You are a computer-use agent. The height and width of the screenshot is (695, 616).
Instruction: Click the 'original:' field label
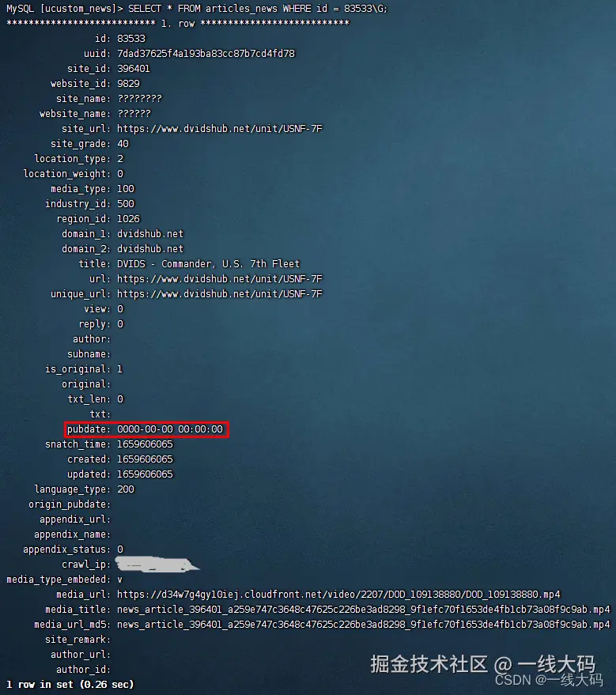(x=86, y=384)
